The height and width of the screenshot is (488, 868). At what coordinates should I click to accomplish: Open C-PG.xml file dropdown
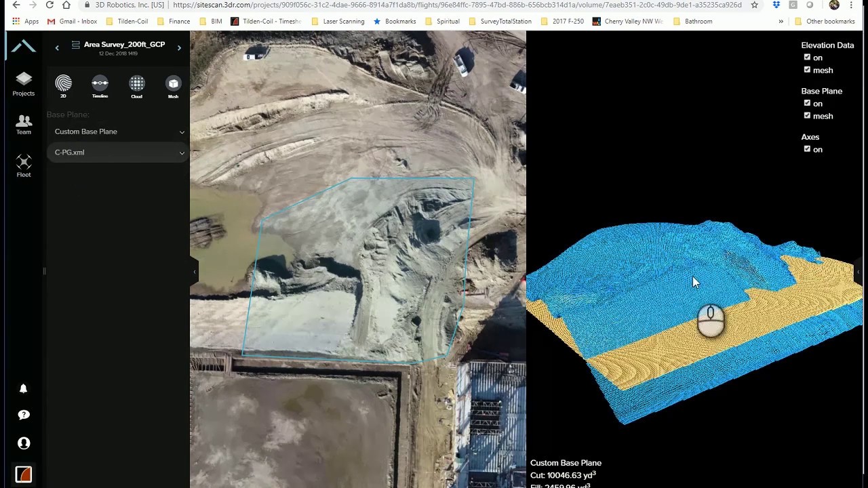point(119,152)
